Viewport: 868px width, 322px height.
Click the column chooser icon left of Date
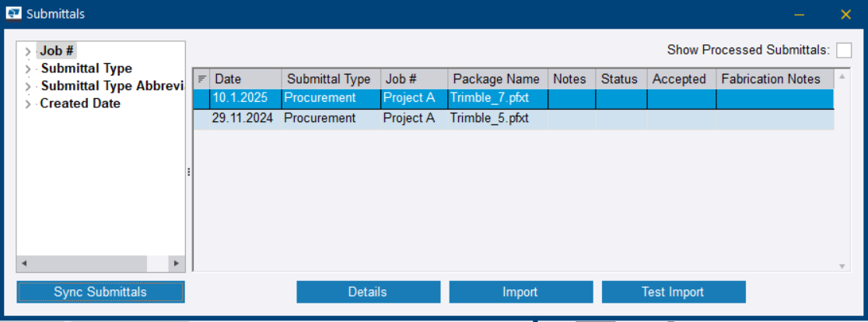(x=202, y=79)
